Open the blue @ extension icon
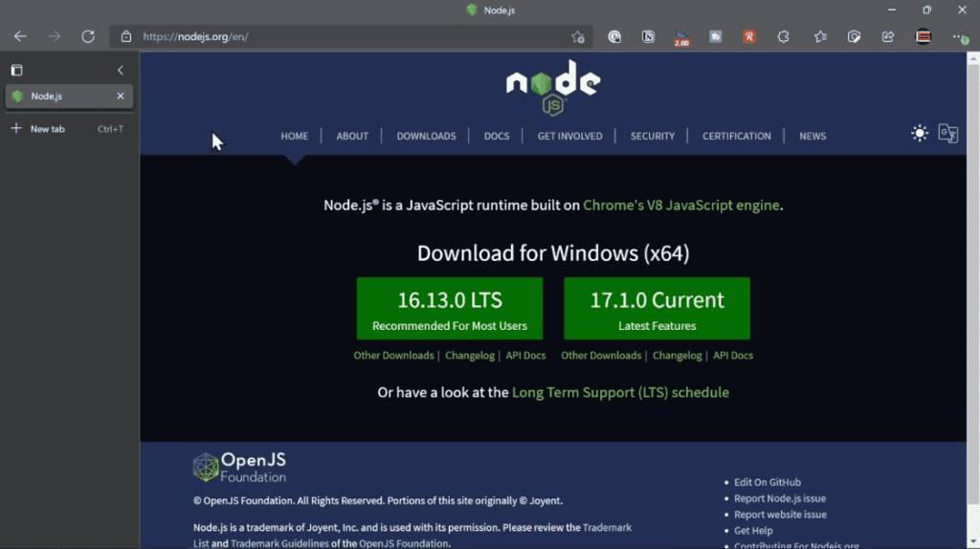Viewport: 980px width, 549px height. coord(614,37)
